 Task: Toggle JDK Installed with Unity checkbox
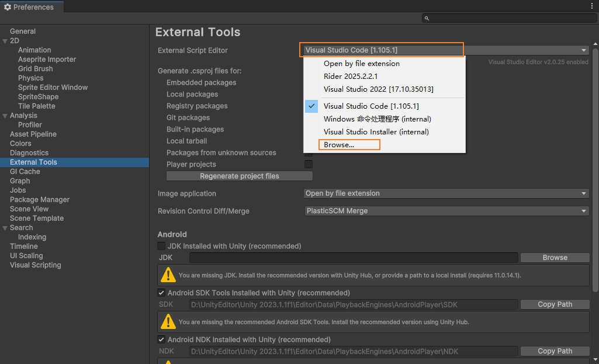click(162, 246)
